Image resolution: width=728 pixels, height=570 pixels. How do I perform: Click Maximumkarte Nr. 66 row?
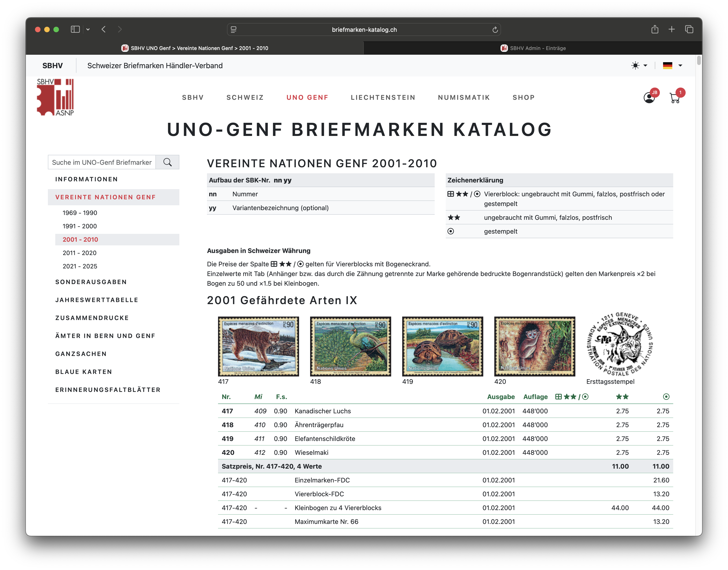click(445, 522)
